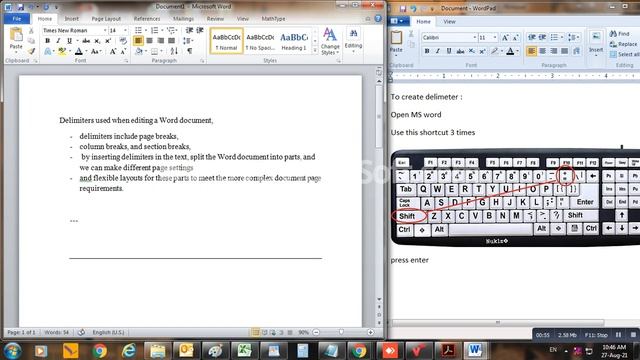
Task: Center text in the Word ribbon
Action: pos(149,41)
